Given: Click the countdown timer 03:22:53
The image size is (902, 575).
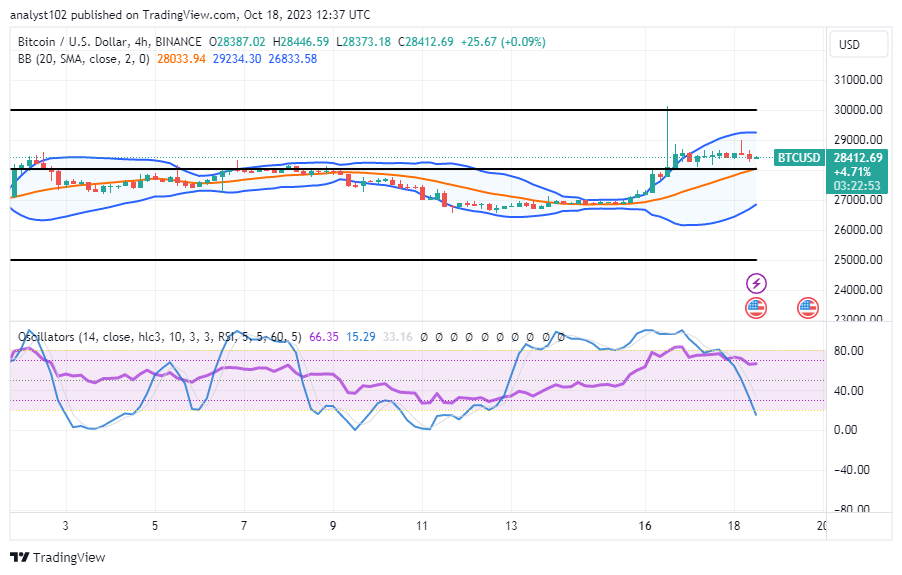Looking at the screenshot, I should [857, 186].
